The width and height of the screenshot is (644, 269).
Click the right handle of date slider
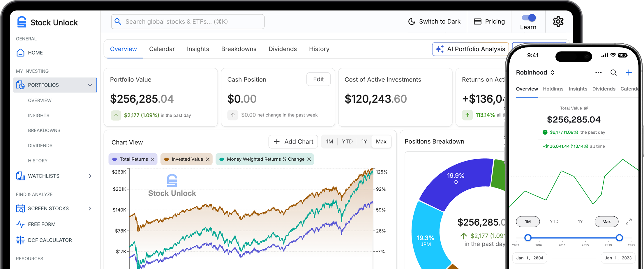click(x=619, y=238)
